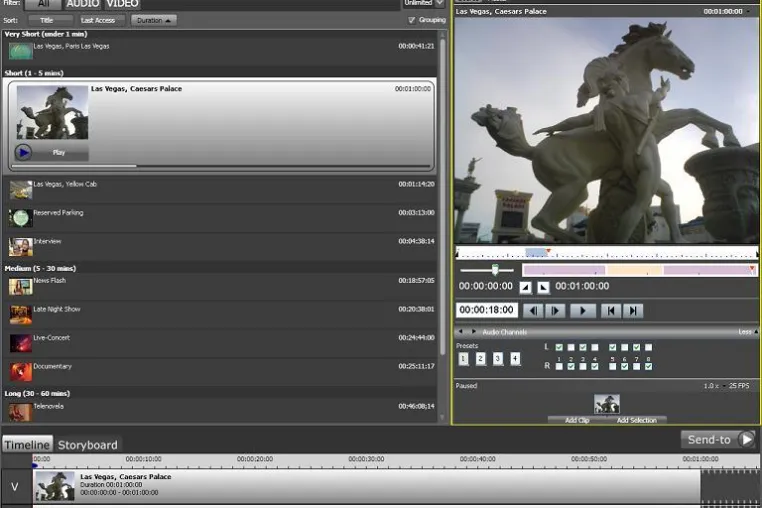762x508 pixels.
Task: Jump to clip end with skip-forward icon
Action: [633, 311]
